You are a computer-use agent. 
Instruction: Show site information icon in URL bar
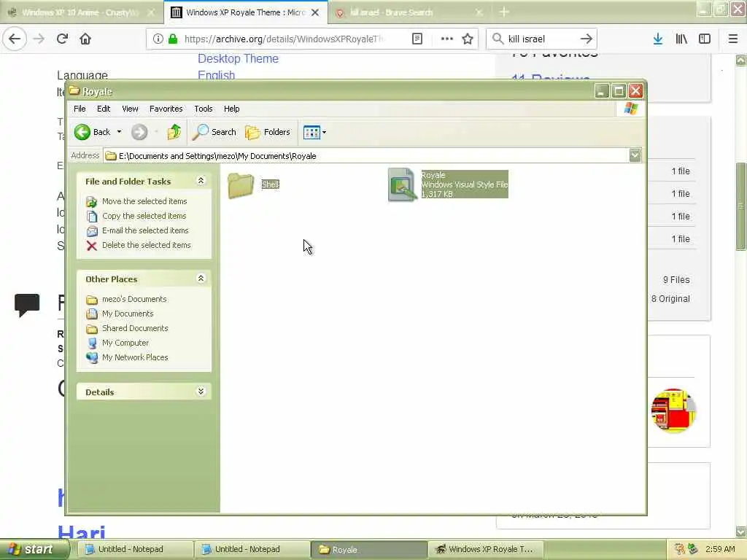pos(158,39)
